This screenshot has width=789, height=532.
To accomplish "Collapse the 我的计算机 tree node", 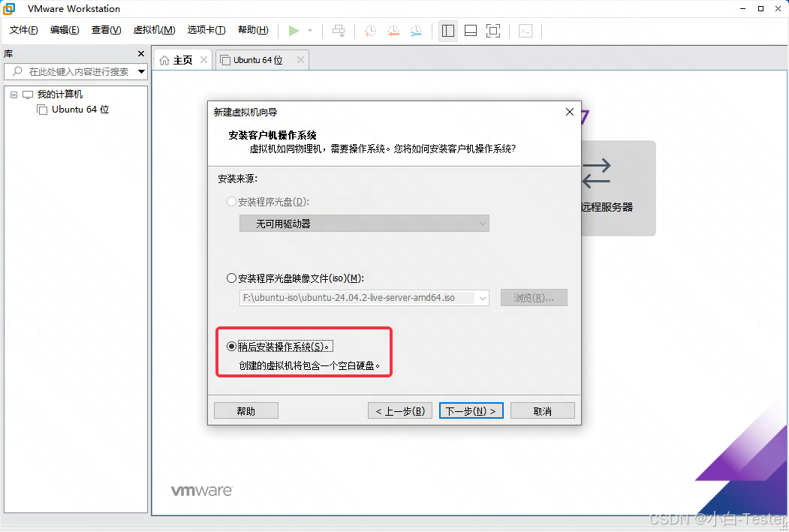I will click(x=14, y=95).
